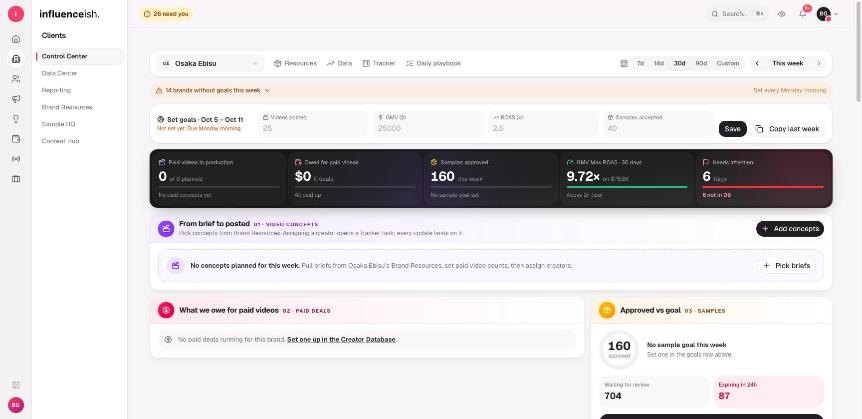This screenshot has width=862, height=419.
Task: Go to Reporting in sidebar
Action: pos(80,90)
